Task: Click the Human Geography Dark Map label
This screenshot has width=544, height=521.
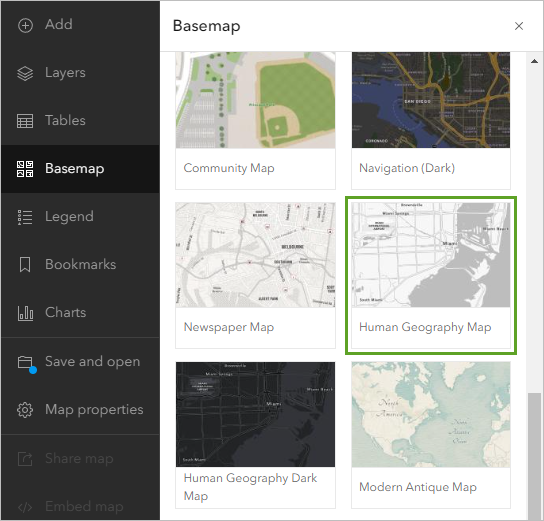Action: point(250,487)
